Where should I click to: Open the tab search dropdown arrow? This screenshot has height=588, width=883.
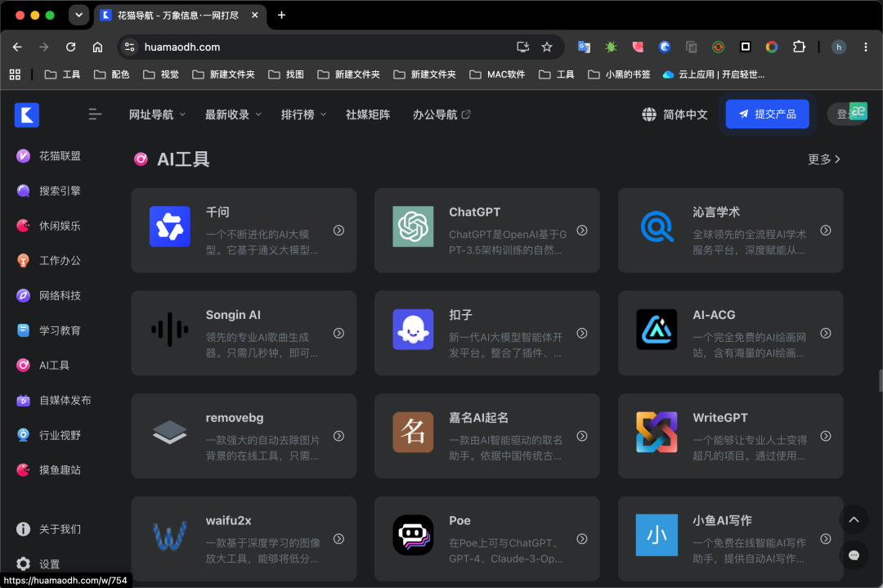coord(78,16)
